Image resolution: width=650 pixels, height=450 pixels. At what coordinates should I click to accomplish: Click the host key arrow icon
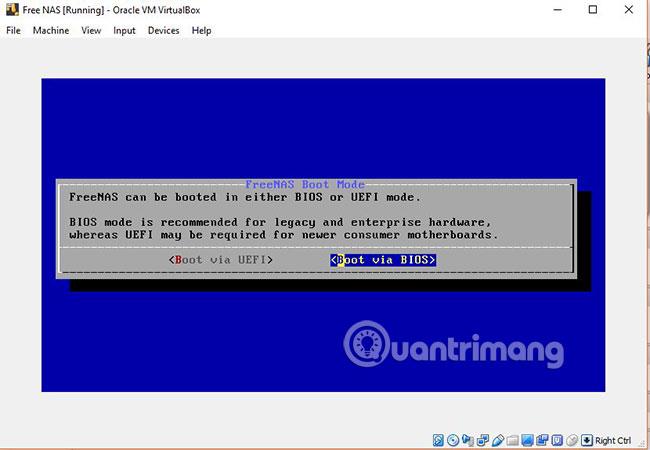pos(587,440)
